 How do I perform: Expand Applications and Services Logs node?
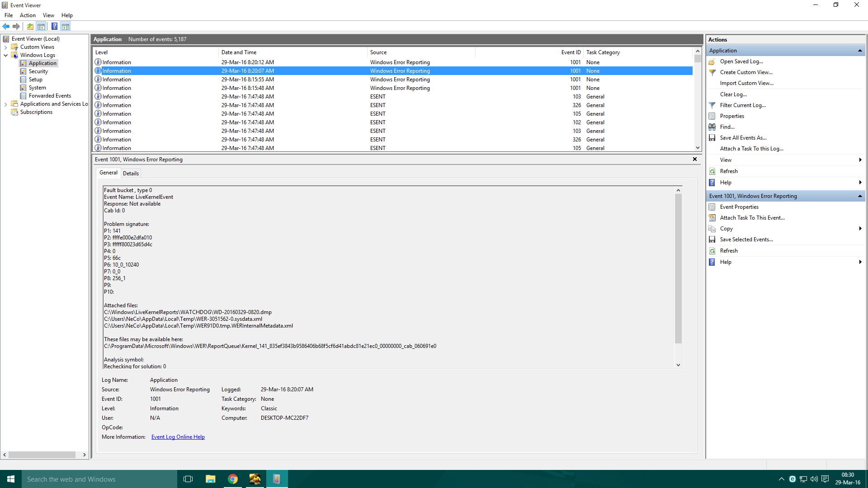pyautogui.click(x=5, y=104)
